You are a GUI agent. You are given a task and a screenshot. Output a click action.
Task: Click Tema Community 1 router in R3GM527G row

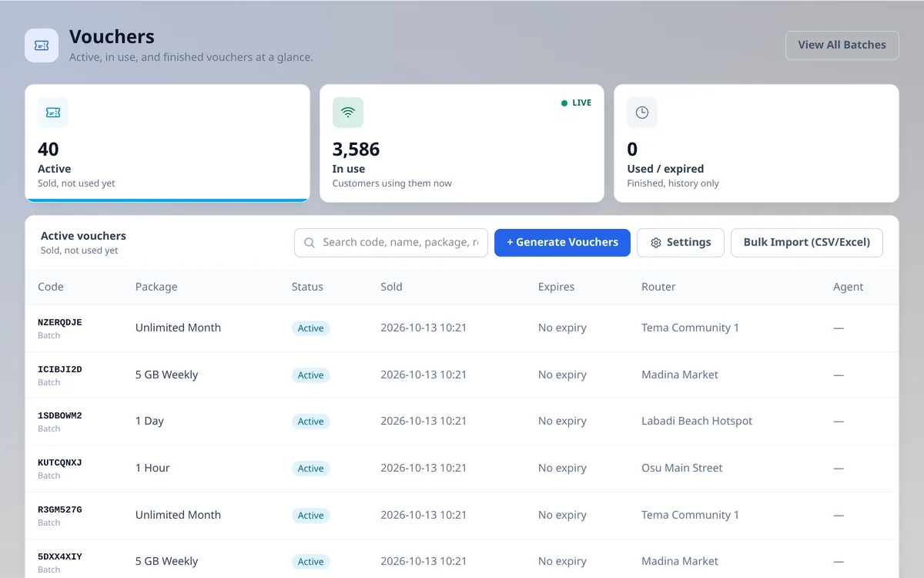pos(690,515)
